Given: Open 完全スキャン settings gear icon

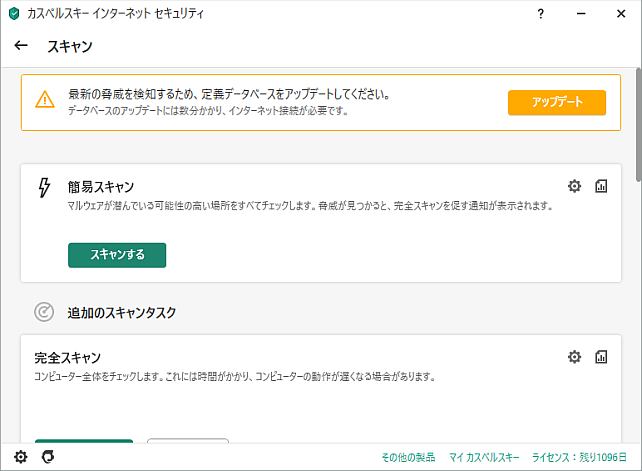Looking at the screenshot, I should click(574, 357).
